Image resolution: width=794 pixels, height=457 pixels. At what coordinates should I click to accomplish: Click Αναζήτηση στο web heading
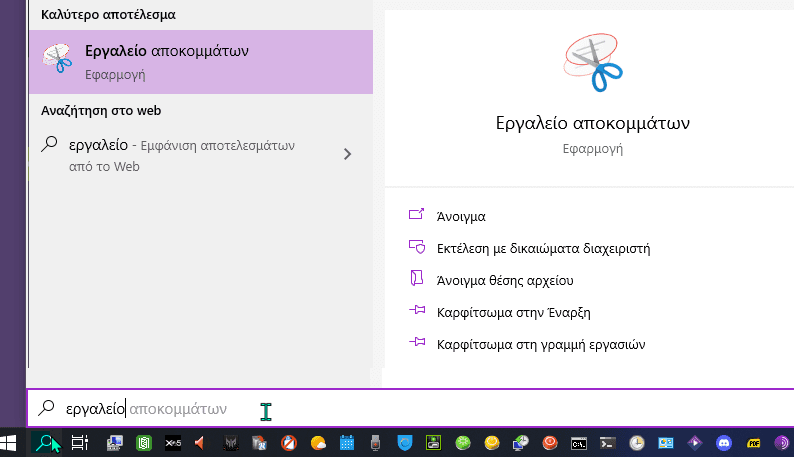(x=101, y=110)
